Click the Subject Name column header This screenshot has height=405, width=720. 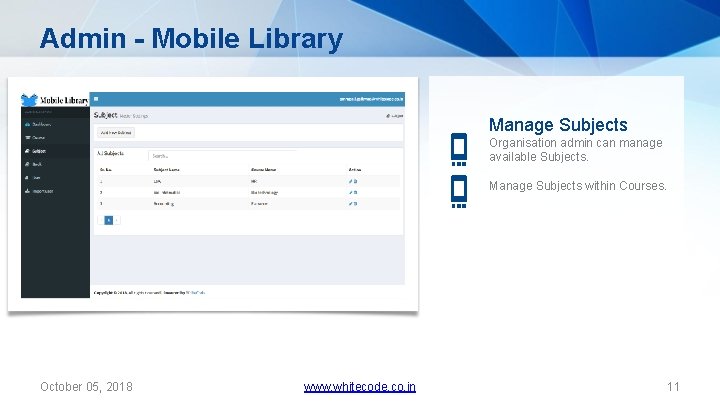(x=166, y=169)
